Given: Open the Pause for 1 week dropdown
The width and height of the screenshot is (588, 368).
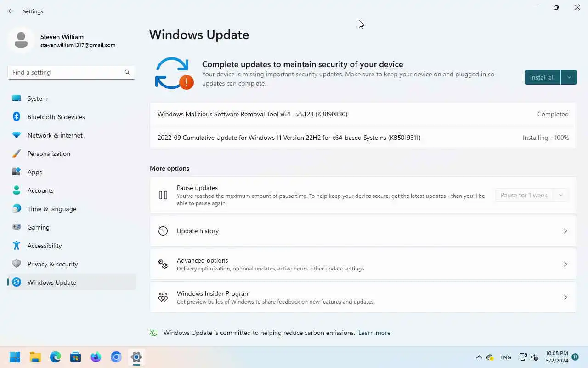Looking at the screenshot, I should (x=532, y=195).
